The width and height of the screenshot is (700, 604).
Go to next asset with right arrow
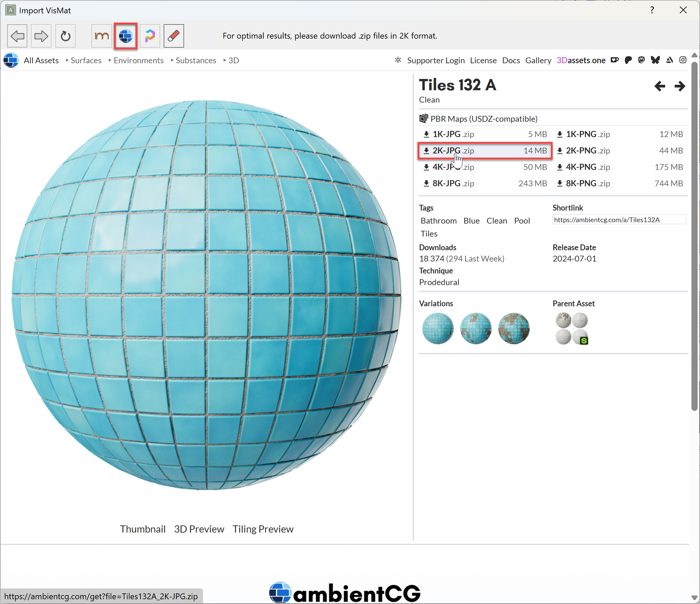click(679, 86)
